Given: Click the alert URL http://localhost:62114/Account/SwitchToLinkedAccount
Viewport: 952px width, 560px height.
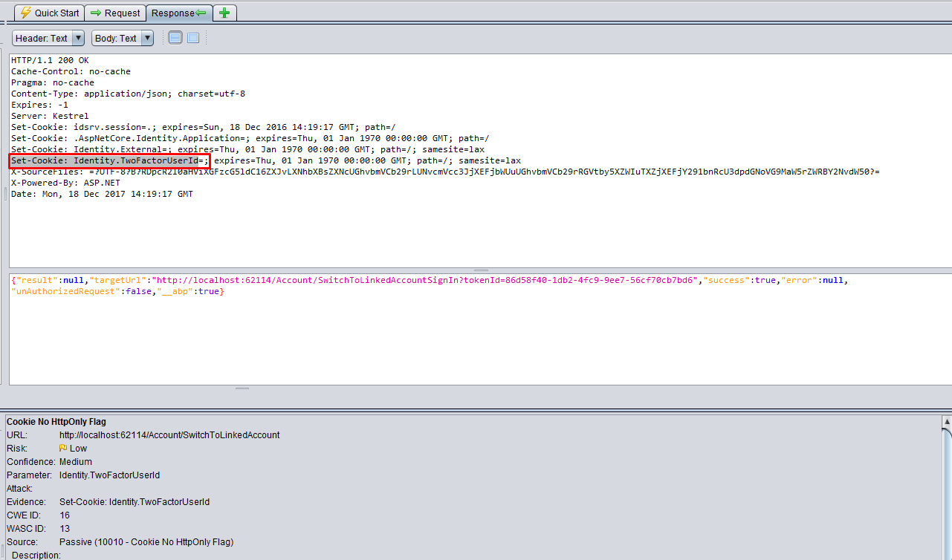Looking at the screenshot, I should click(x=169, y=435).
